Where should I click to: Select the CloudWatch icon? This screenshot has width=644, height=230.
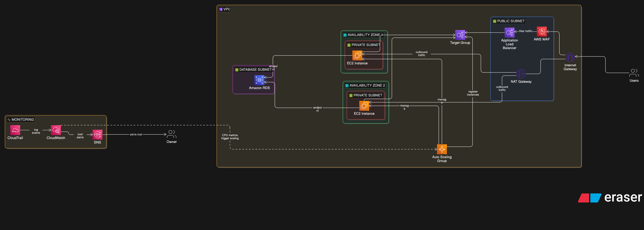[x=56, y=130]
